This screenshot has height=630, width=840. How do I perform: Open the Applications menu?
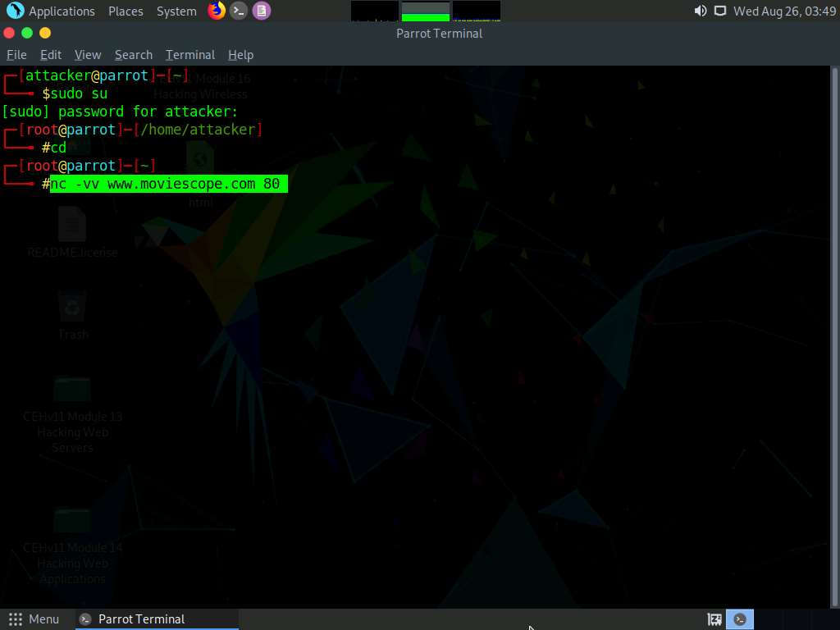point(62,11)
